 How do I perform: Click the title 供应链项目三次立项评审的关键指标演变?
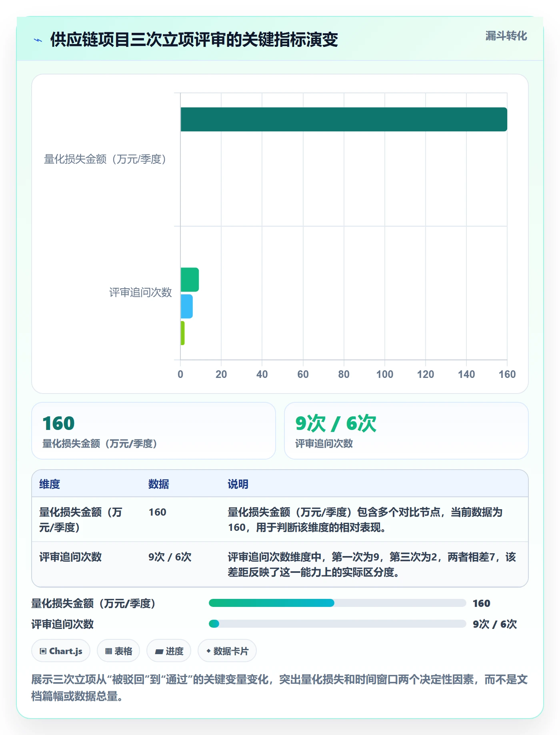click(194, 40)
